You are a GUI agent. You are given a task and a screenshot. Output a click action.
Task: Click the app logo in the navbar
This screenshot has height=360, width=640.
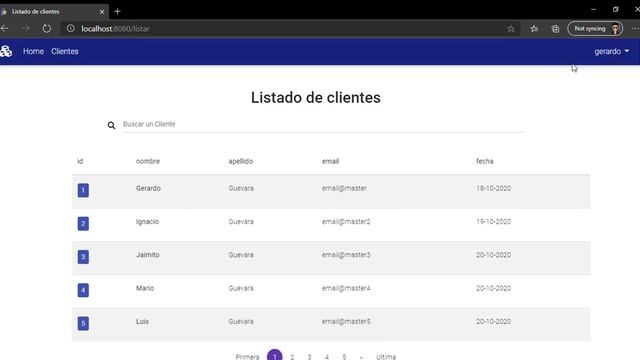[6, 51]
